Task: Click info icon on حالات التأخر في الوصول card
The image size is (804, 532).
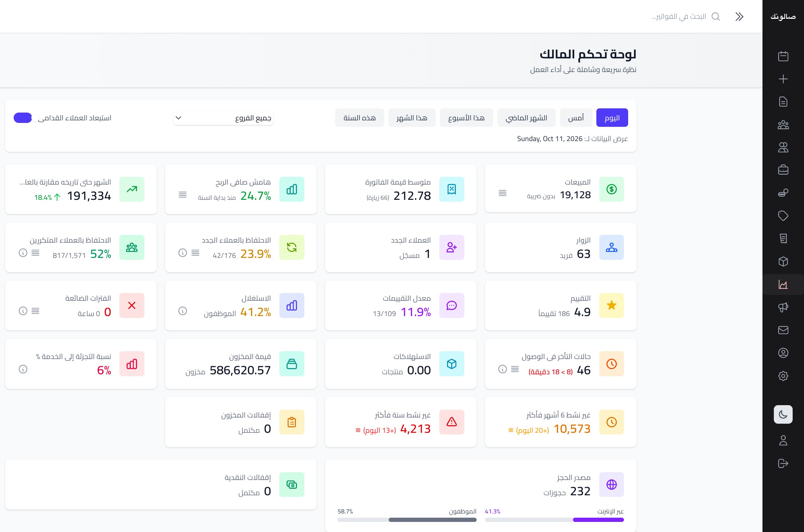Action: coord(502,369)
